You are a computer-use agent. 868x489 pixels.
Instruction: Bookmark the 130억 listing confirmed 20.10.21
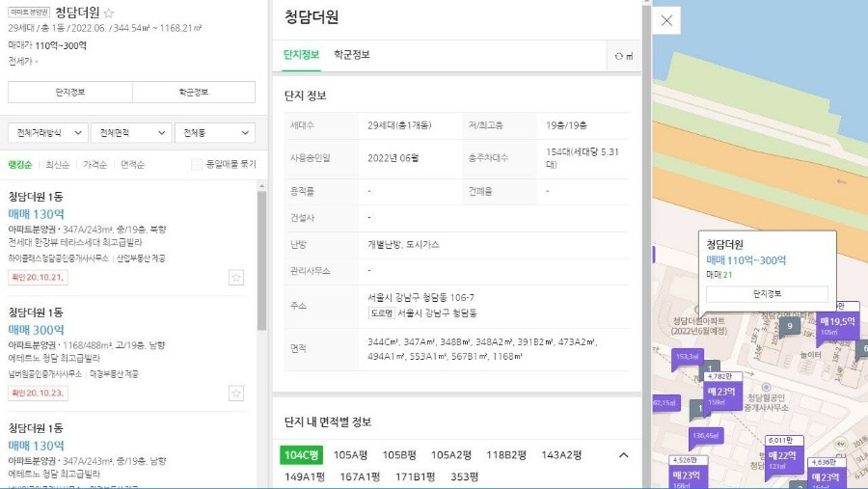[236, 278]
